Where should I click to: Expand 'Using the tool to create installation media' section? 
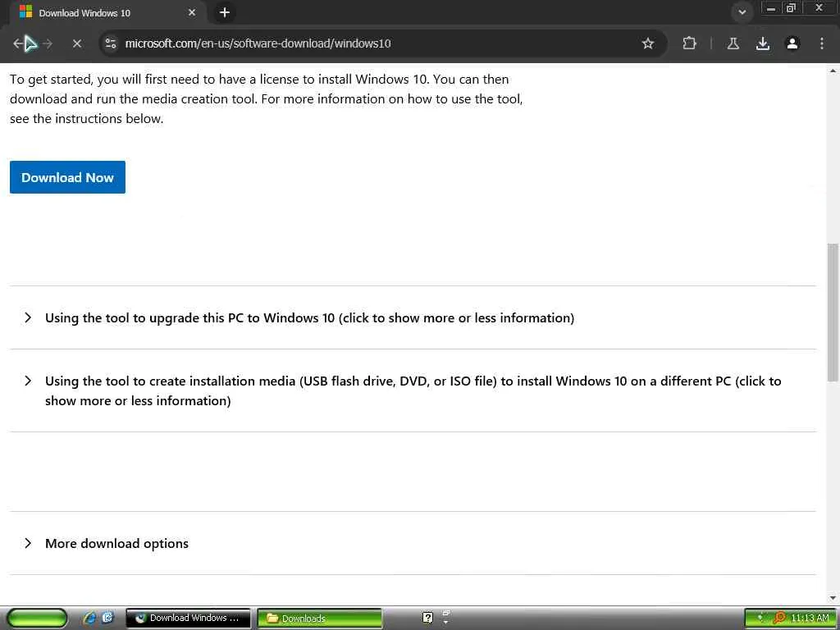click(413, 390)
